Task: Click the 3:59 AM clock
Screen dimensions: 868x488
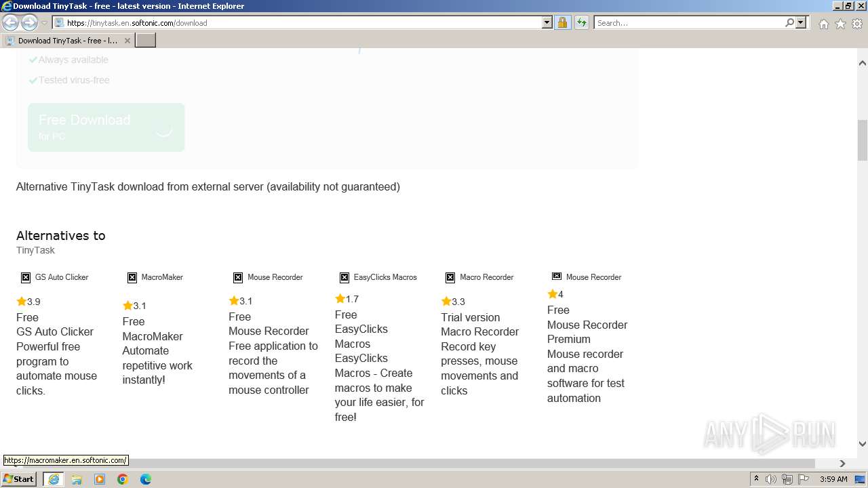Action: 833,479
